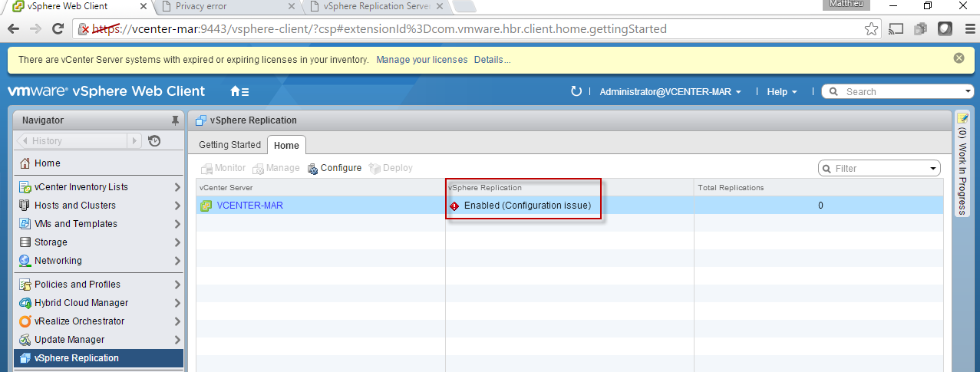Image resolution: width=980 pixels, height=372 pixels.
Task: Expand Hybrid Cloud Manager chevron
Action: pos(177,303)
